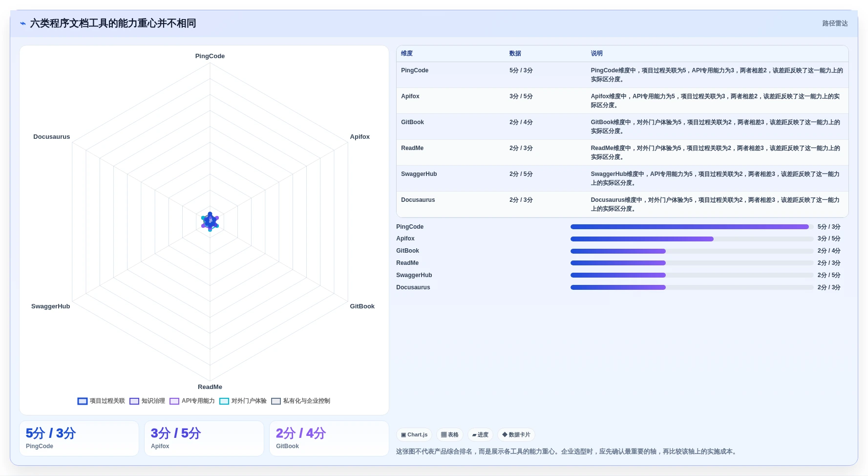Click the 3分 / 5分 value next to Apifox bar

(829, 239)
